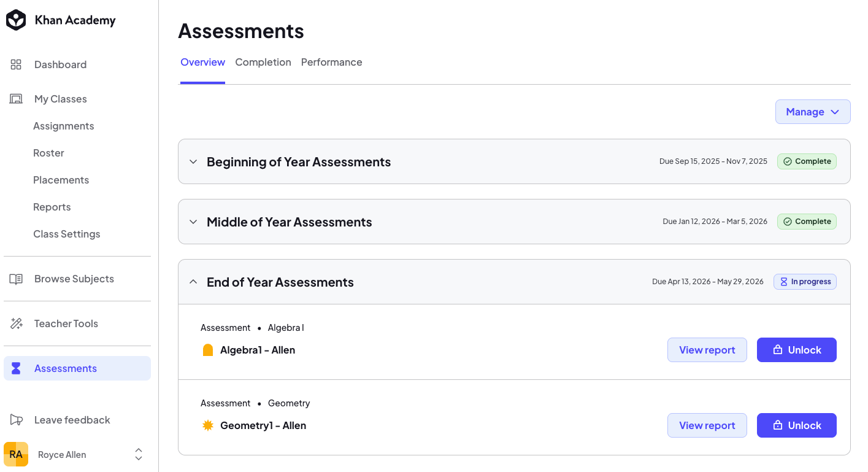The height and width of the screenshot is (472, 868).
Task: Open Class Settings in the sidebar
Action: 67,234
